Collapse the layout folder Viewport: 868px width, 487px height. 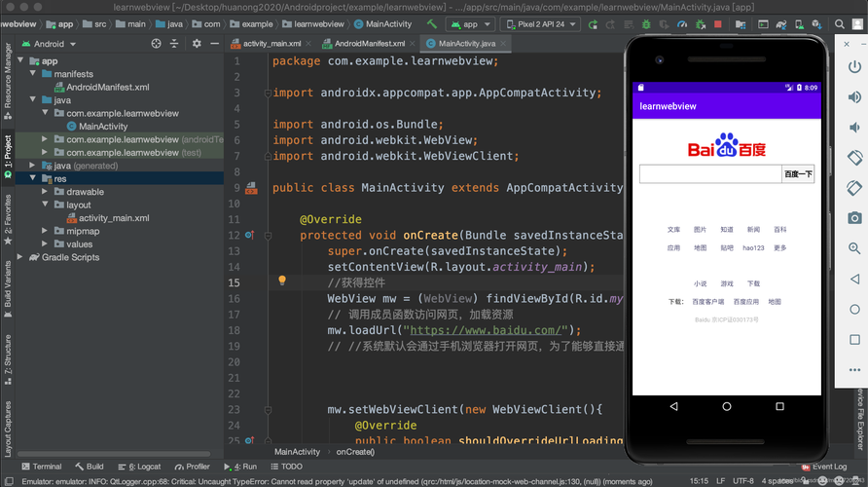[x=45, y=204]
